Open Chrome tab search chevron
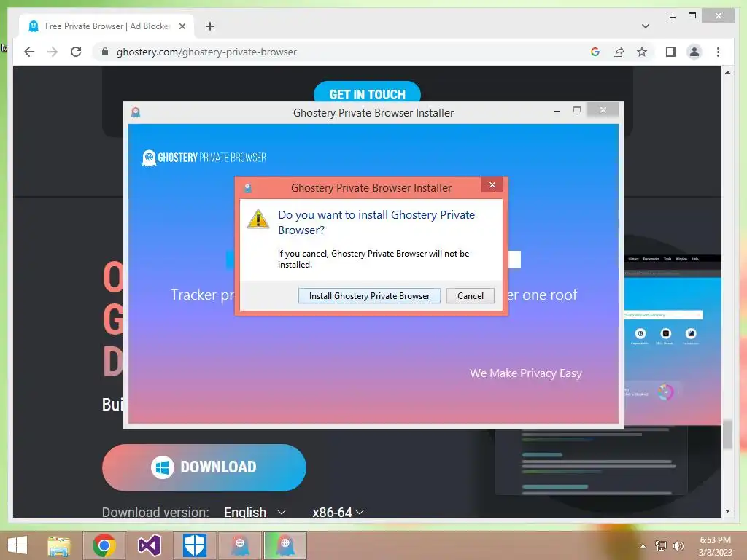 645,26
